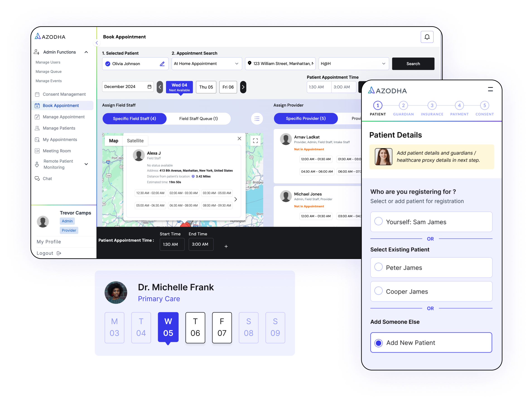Click the Book Appointment sidebar icon
The height and width of the screenshot is (404, 532).
pos(37,105)
